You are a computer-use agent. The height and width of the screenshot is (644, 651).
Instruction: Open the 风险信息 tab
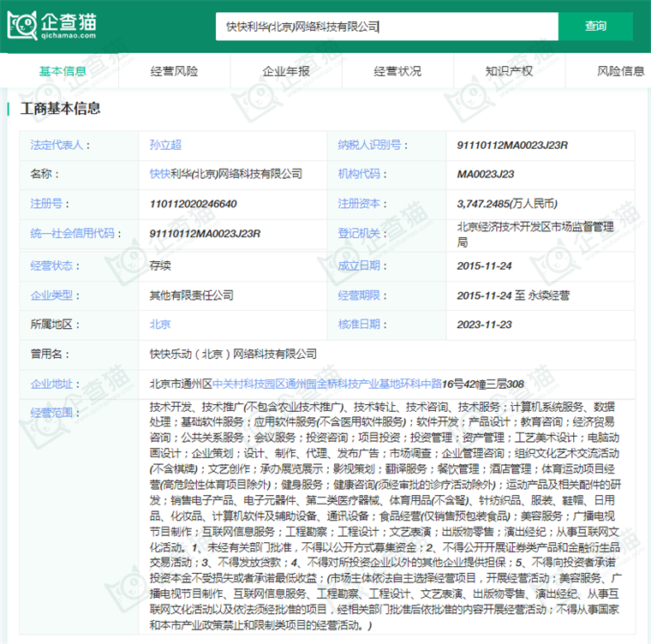click(621, 71)
